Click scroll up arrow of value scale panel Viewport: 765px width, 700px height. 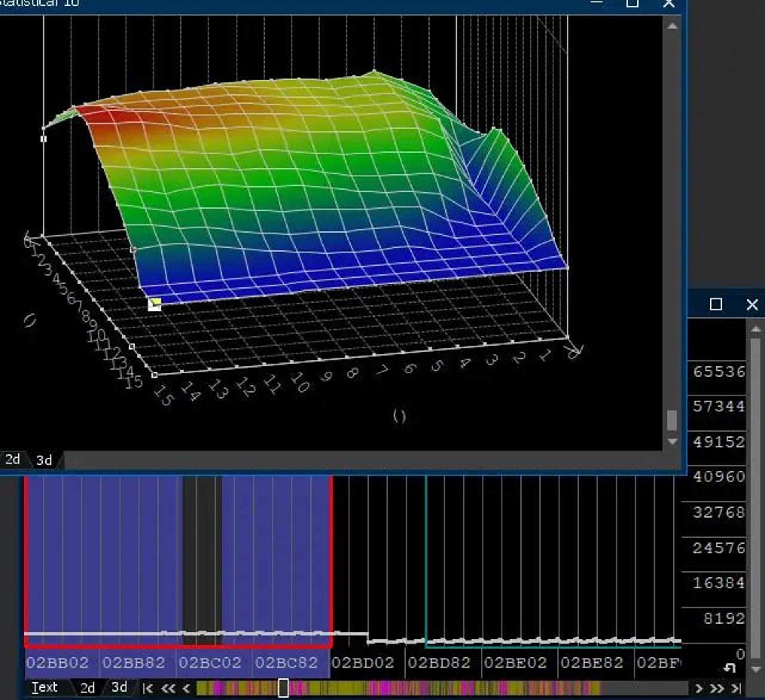[755, 329]
